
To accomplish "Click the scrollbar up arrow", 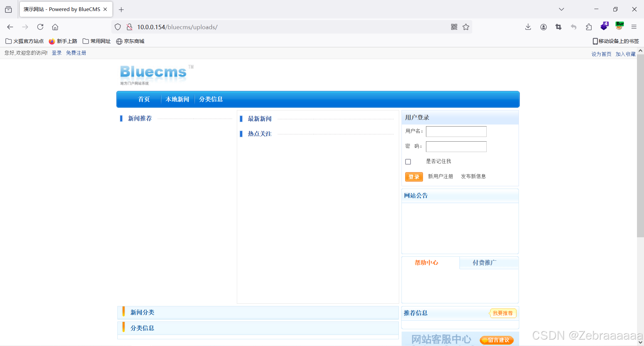I will tap(640, 51).
